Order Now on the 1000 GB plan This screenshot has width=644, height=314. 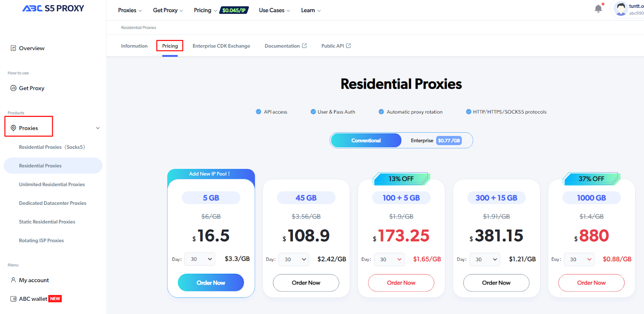point(591,283)
